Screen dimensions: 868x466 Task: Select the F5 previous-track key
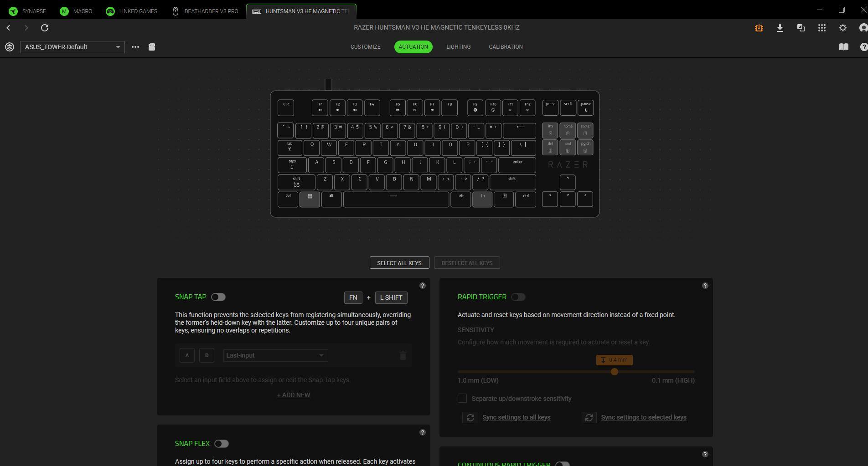pyautogui.click(x=398, y=108)
